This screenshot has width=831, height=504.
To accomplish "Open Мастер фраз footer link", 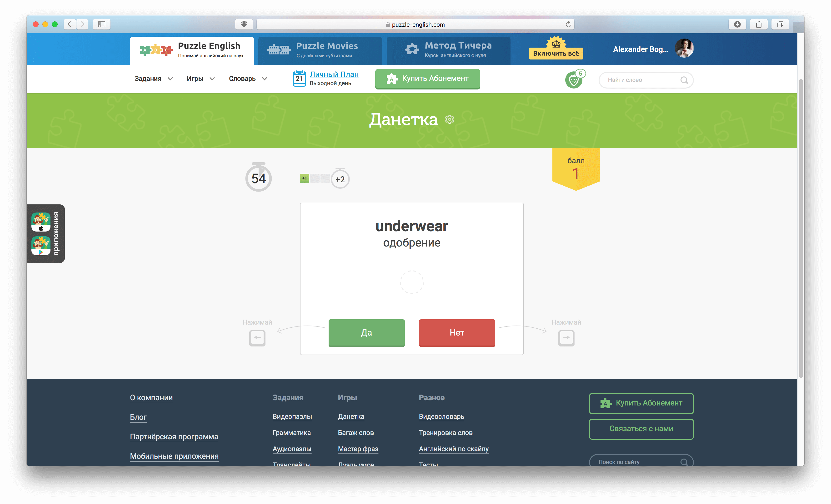I will point(358,449).
